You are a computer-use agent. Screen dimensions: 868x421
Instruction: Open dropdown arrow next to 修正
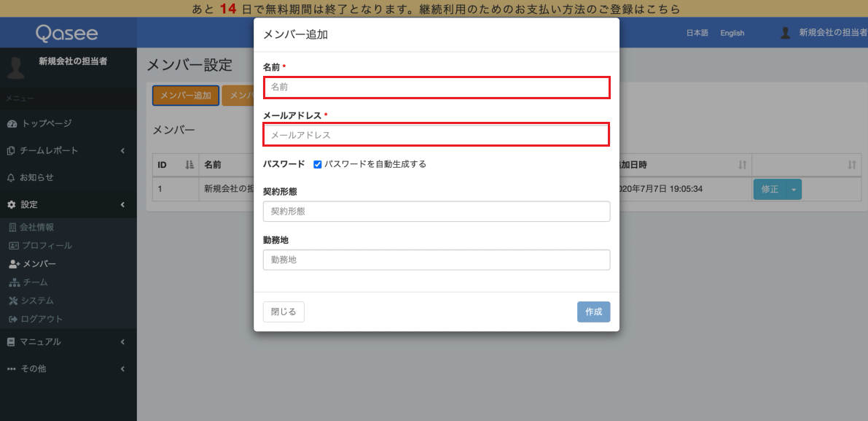pyautogui.click(x=794, y=190)
